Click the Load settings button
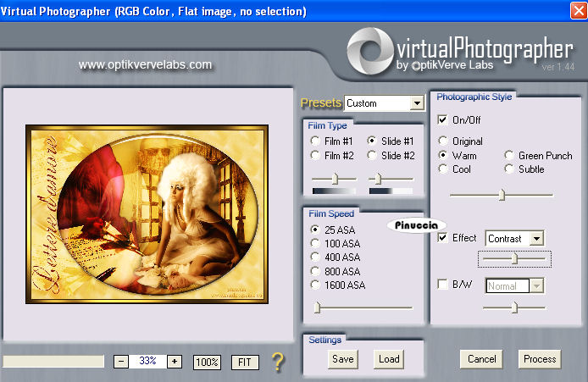The width and height of the screenshot is (588, 382). pos(389,359)
